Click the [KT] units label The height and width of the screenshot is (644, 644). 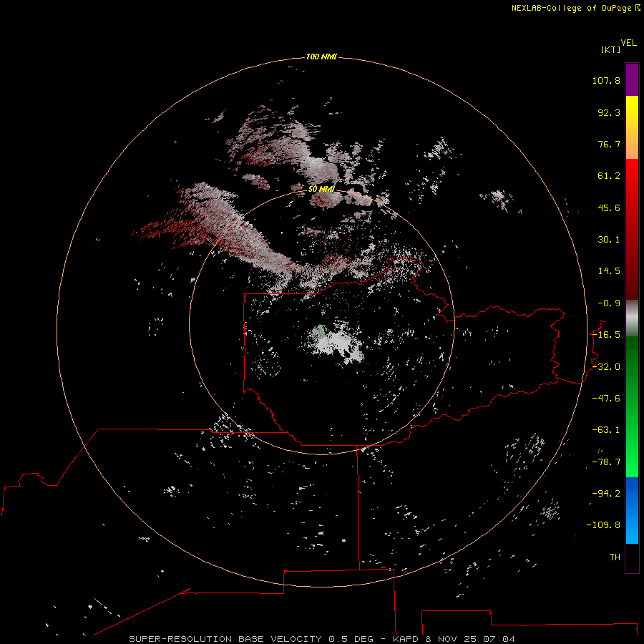point(610,49)
